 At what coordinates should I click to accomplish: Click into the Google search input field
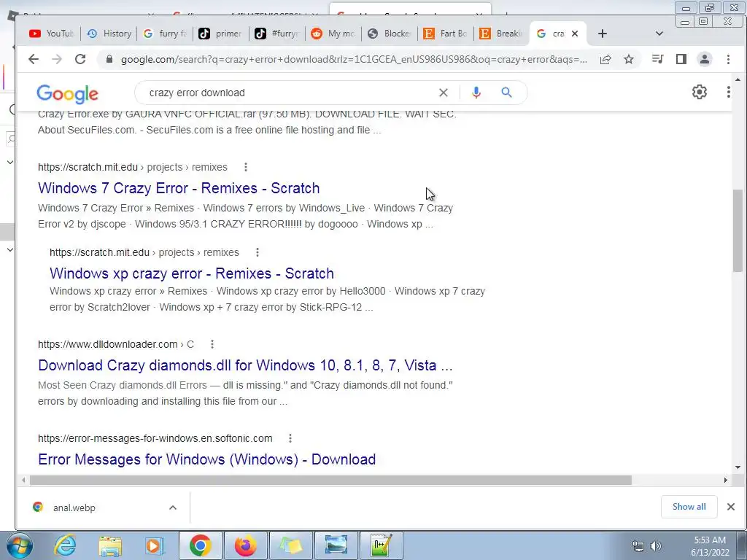click(x=290, y=93)
